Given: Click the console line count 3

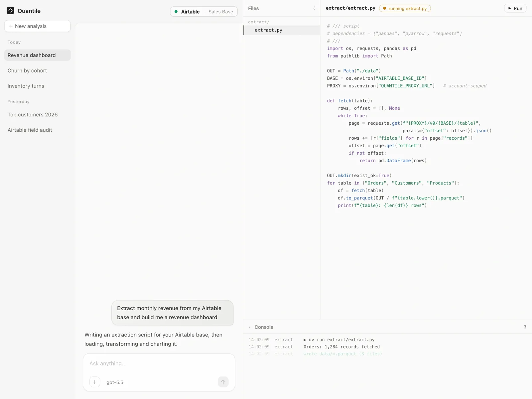Looking at the screenshot, I should point(525,327).
